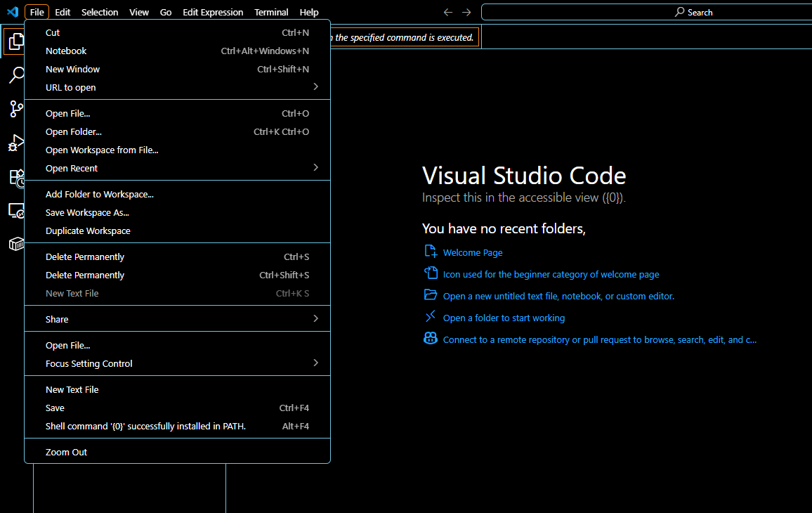Click the remote icon beside Open a folder link
Screen dimensions: 812x513
coord(431,316)
